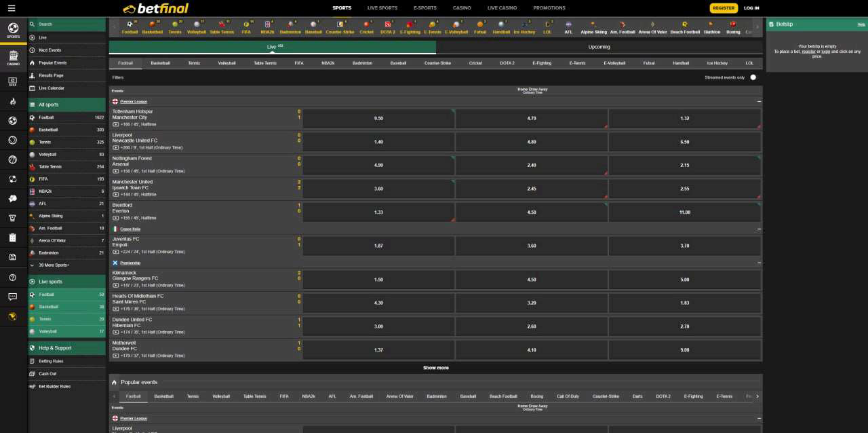The image size is (868, 433).
Task: Select Darts tab in Popular events
Action: click(637, 396)
